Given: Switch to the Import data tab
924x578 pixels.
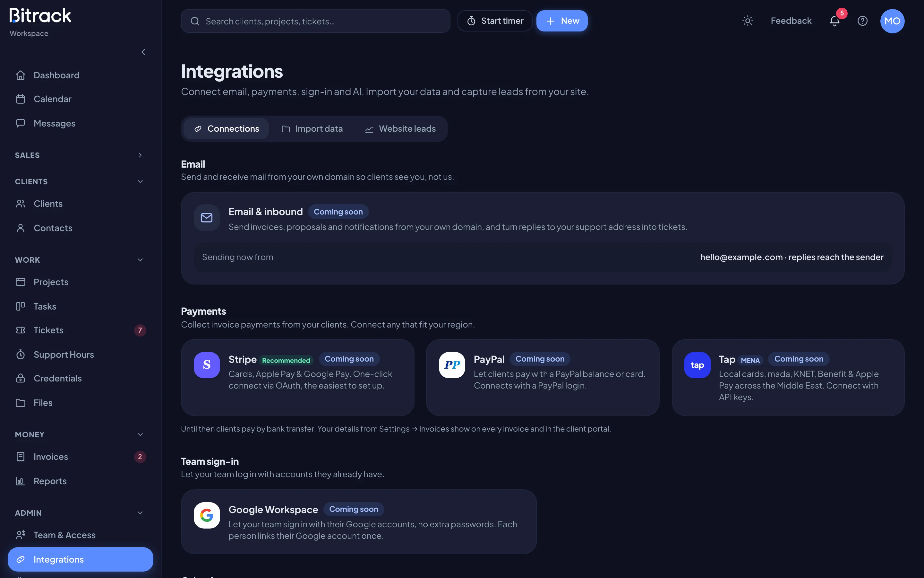Looking at the screenshot, I should tap(312, 129).
